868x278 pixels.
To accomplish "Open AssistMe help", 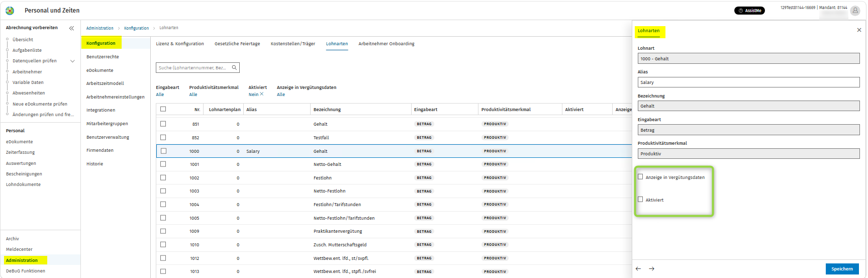I will [x=749, y=11].
